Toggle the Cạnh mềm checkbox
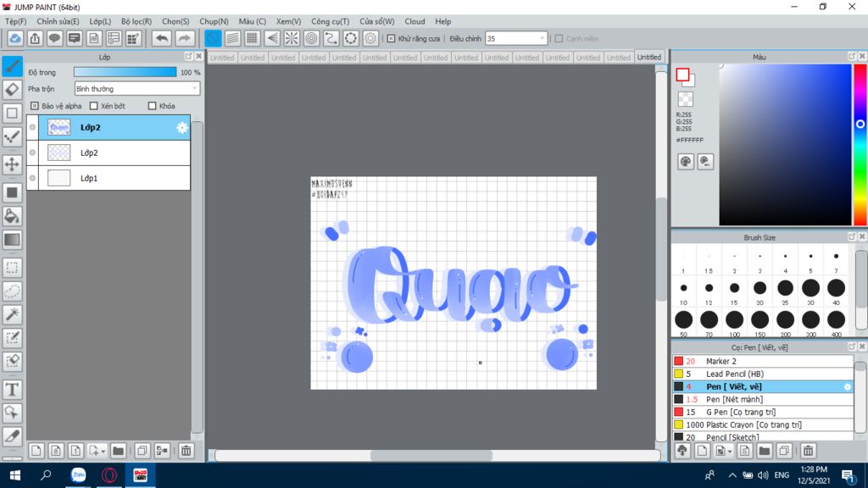Viewport: 868px width, 488px height. pos(559,39)
